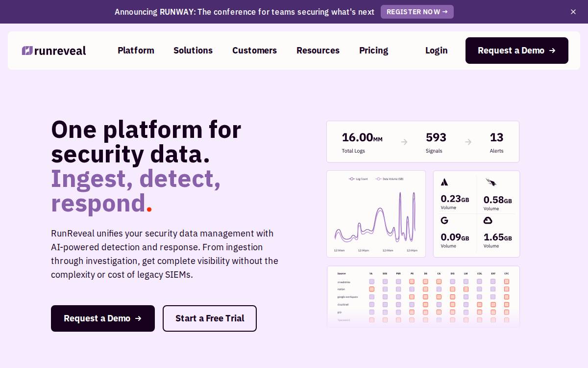
Task: Click the CrowdStrike falcon icon
Action: click(490, 182)
